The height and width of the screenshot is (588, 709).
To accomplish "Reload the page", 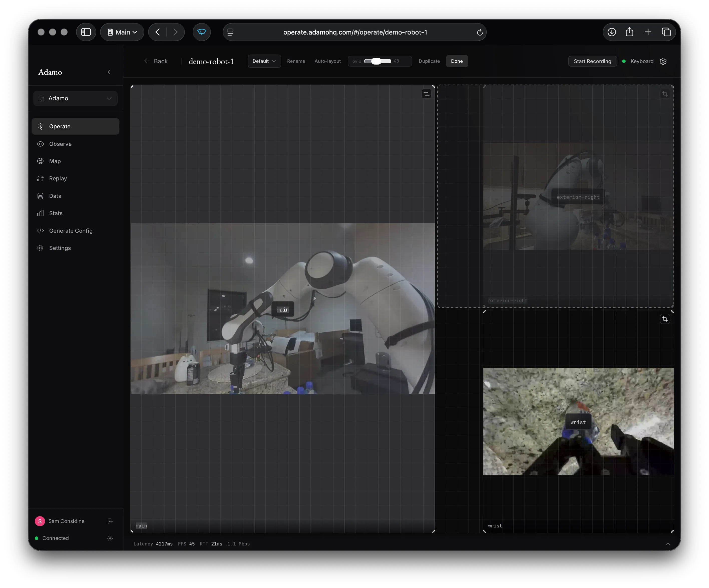I will [x=479, y=32].
